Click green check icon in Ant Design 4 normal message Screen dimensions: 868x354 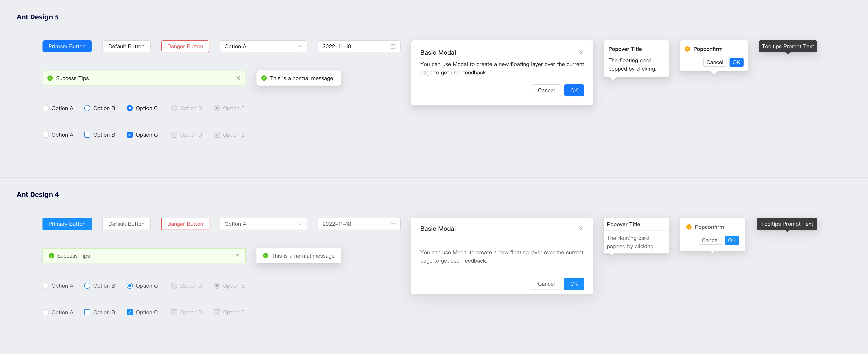click(266, 256)
